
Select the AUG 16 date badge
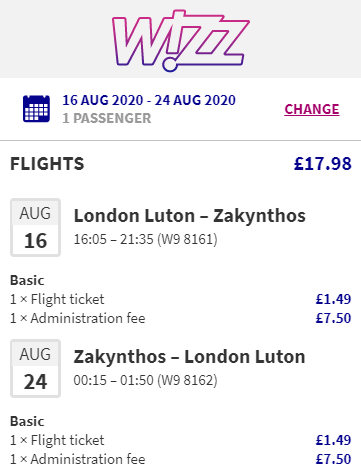[35, 228]
